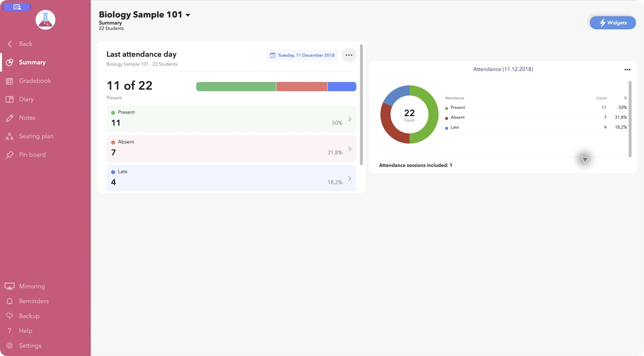The width and height of the screenshot is (644, 356).
Task: Click the calendar icon beside the date
Action: click(x=273, y=55)
